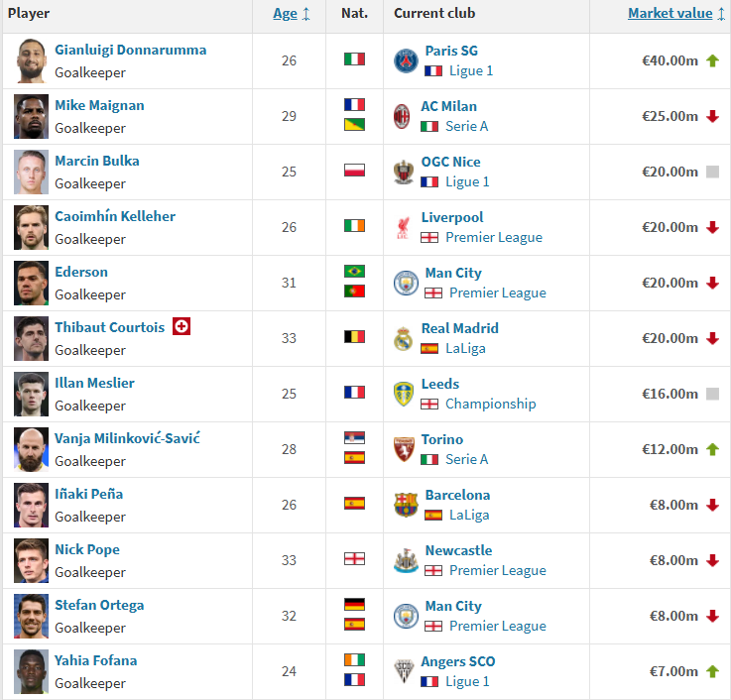The width and height of the screenshot is (731, 700).
Task: Click the Newcastle club crest icon
Action: 406,560
